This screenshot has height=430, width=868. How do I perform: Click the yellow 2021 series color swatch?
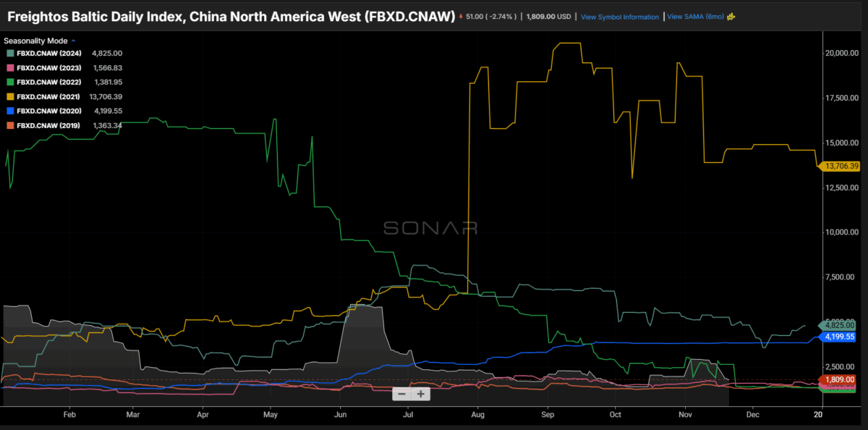9,96
